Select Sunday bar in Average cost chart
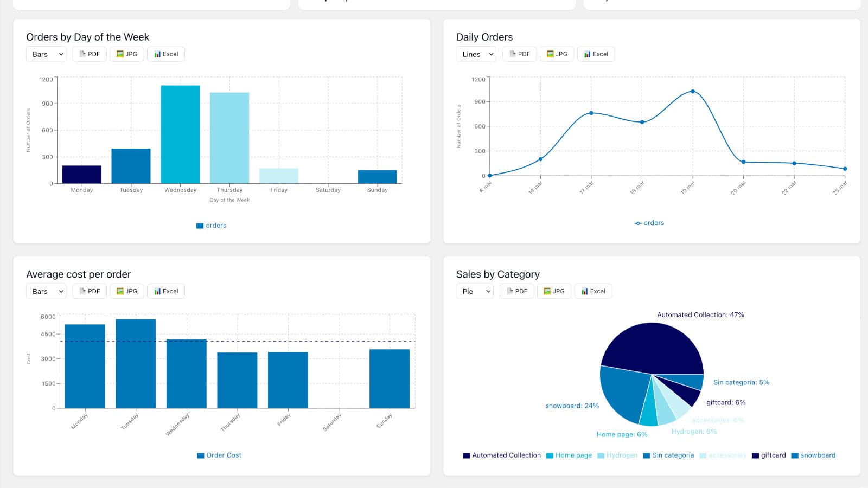This screenshot has height=488, width=868. coord(390,378)
